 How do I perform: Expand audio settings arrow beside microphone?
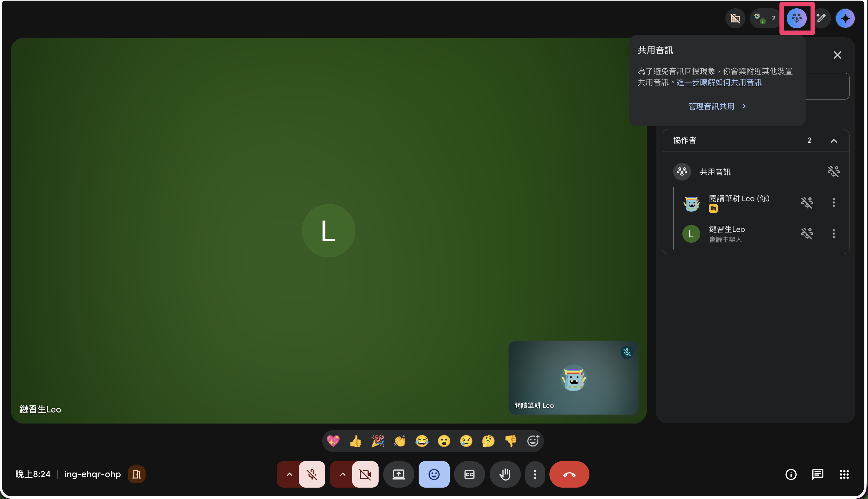(289, 474)
